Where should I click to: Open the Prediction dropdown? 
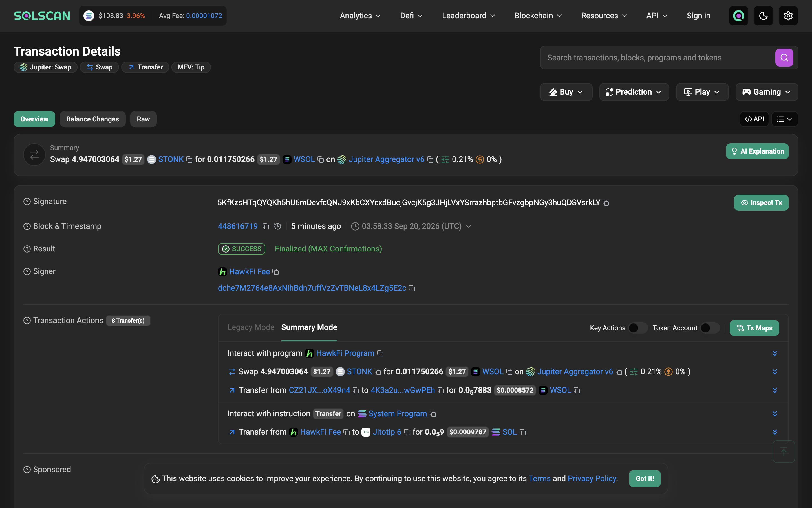[634, 92]
